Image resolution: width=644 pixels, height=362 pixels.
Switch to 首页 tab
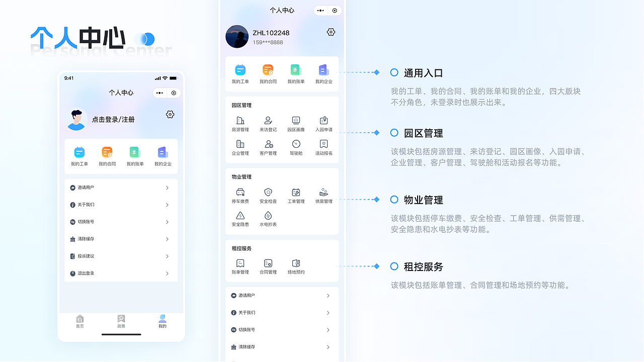pyautogui.click(x=79, y=321)
